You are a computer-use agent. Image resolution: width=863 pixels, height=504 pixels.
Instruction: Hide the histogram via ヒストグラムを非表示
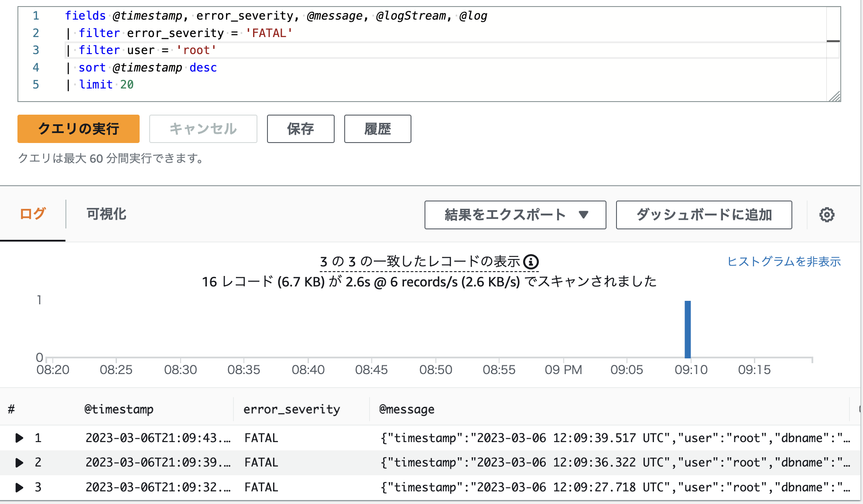[784, 262]
